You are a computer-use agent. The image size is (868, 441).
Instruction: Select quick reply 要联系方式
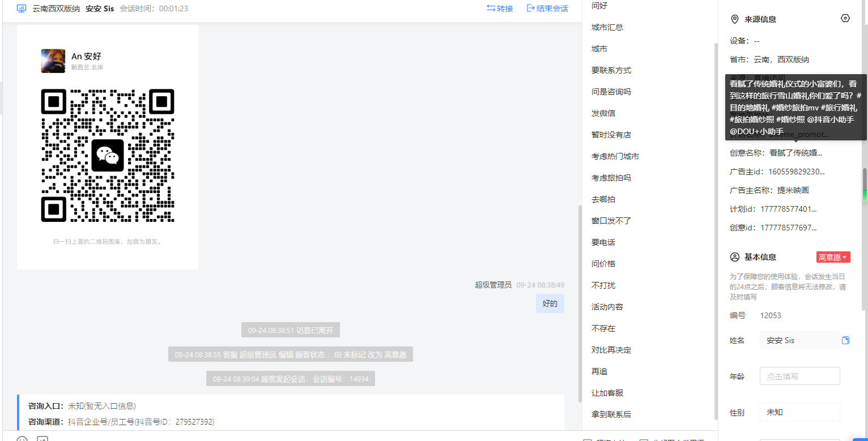(x=611, y=70)
